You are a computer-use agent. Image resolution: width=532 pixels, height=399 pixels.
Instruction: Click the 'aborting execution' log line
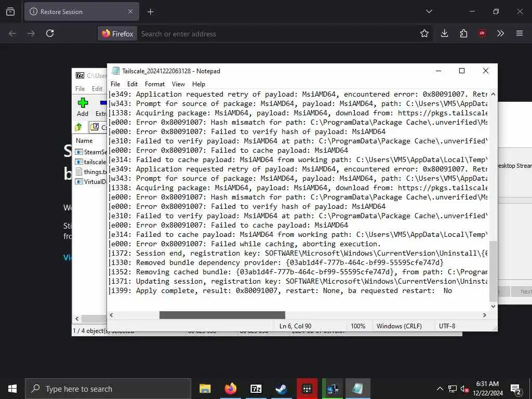246,244
